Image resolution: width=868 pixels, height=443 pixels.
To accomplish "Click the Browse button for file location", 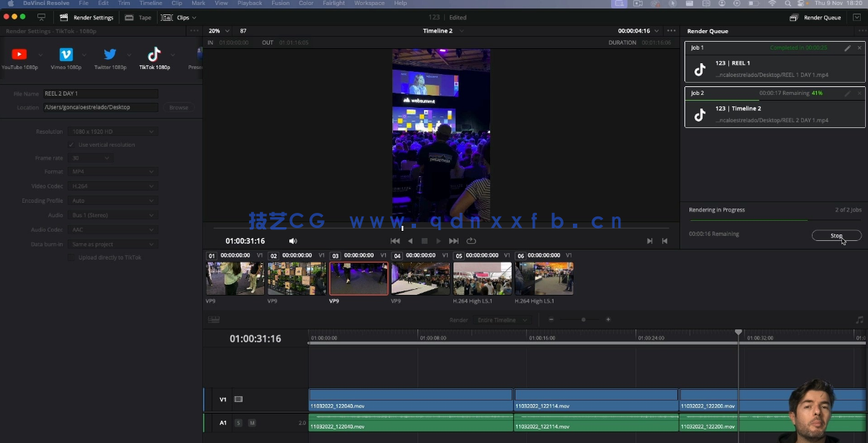I will (178, 106).
